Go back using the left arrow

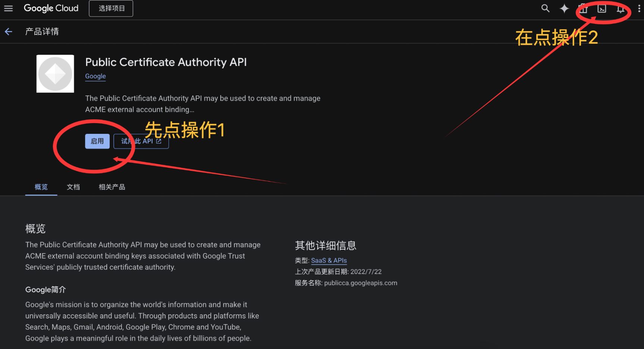click(x=9, y=32)
